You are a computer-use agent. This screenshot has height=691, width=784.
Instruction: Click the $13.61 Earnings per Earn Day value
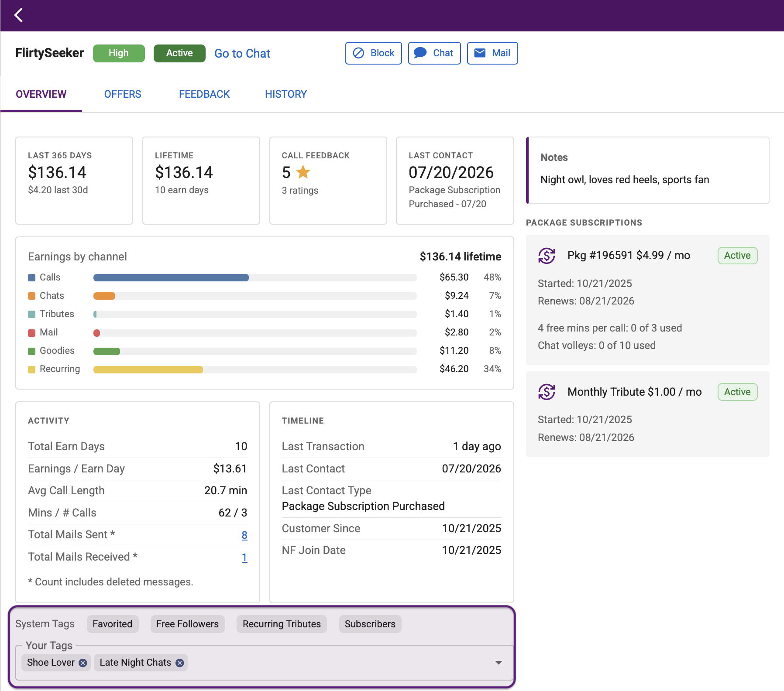click(230, 469)
